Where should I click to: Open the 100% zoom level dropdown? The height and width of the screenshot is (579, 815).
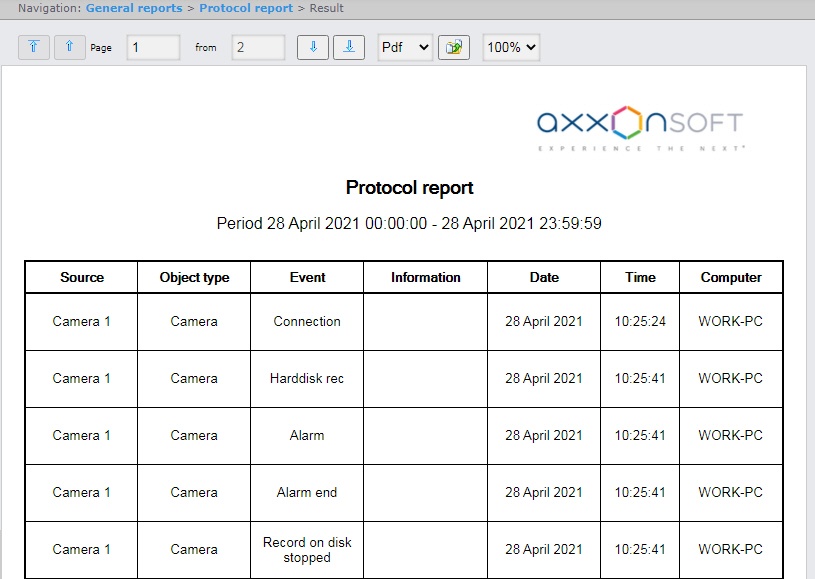click(511, 47)
